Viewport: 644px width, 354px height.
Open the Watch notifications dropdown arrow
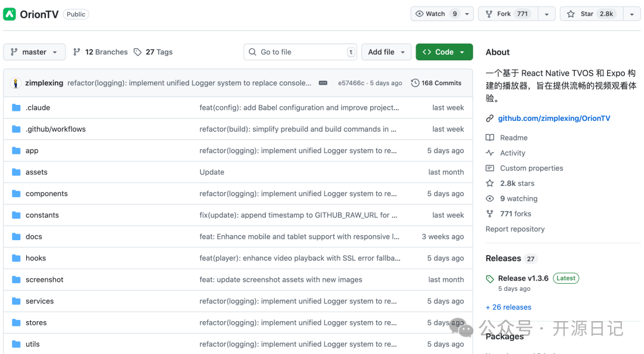tap(467, 14)
